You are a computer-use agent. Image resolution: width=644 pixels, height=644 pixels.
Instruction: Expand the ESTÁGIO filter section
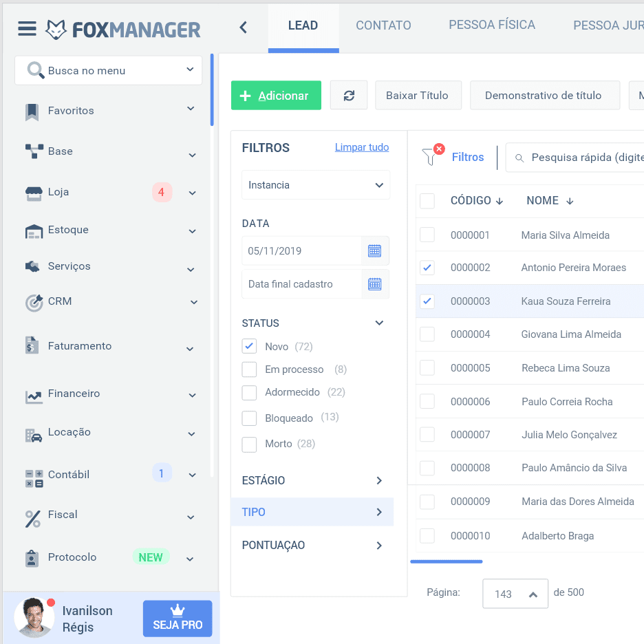(379, 480)
